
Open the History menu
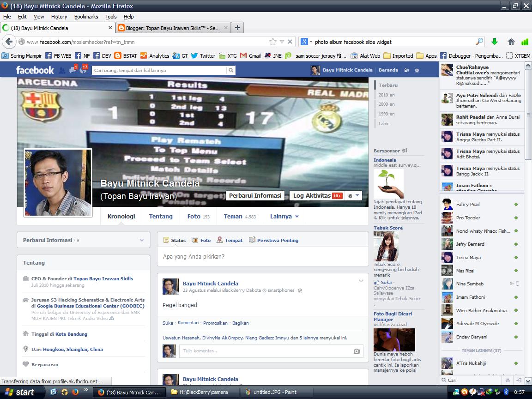(x=59, y=17)
